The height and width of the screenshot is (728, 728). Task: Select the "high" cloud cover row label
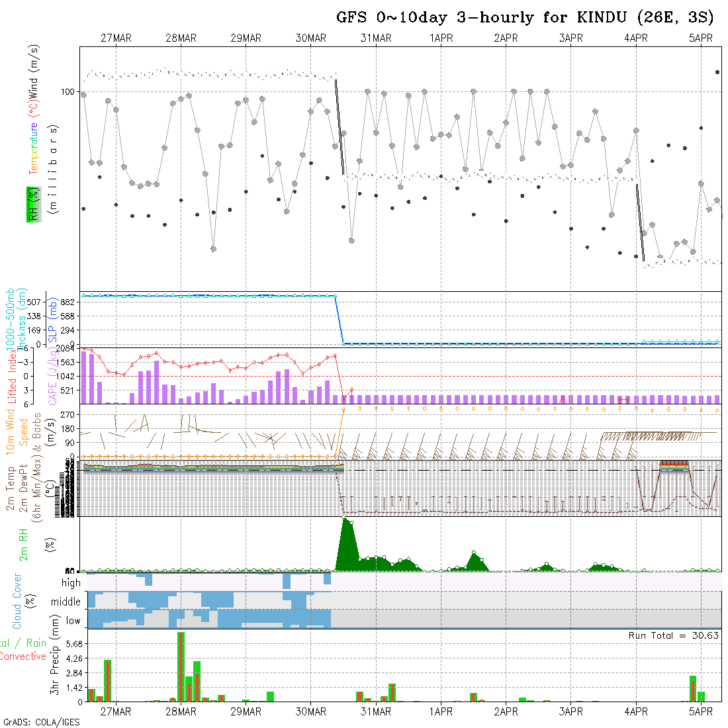point(71,583)
